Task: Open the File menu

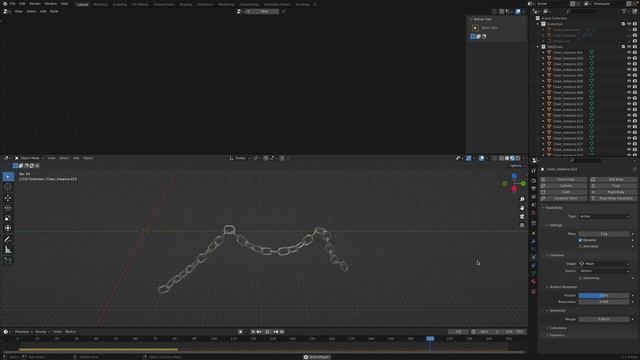Action: pyautogui.click(x=13, y=4)
